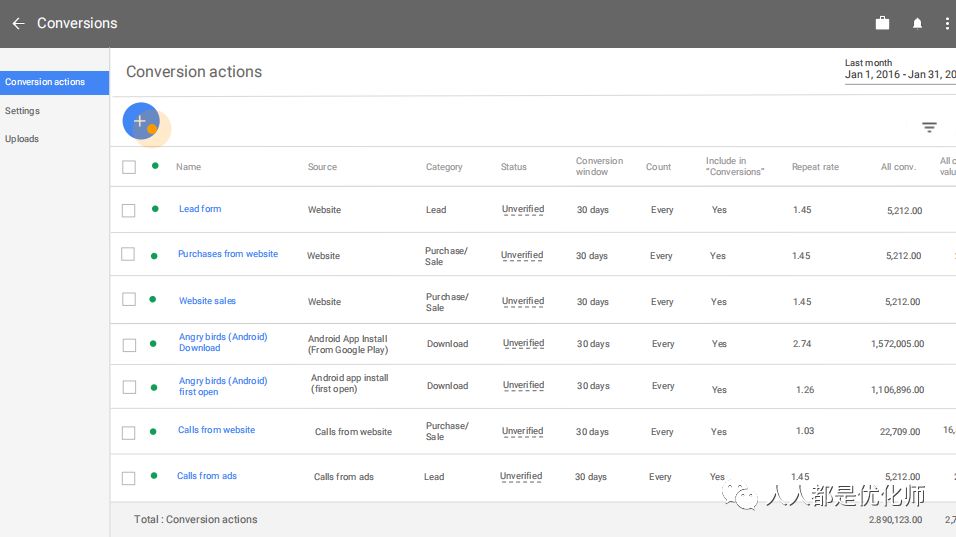The image size is (956, 537).
Task: Sort by the Category column header
Action: point(444,166)
